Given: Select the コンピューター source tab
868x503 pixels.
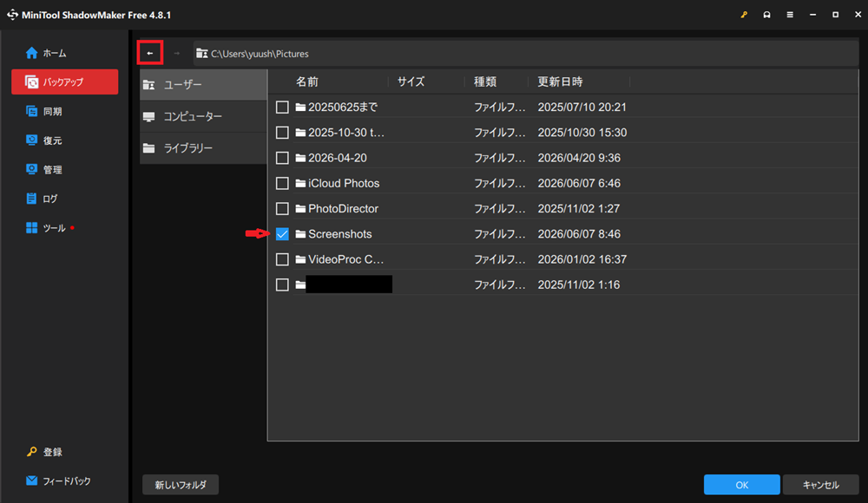Looking at the screenshot, I should click(203, 116).
